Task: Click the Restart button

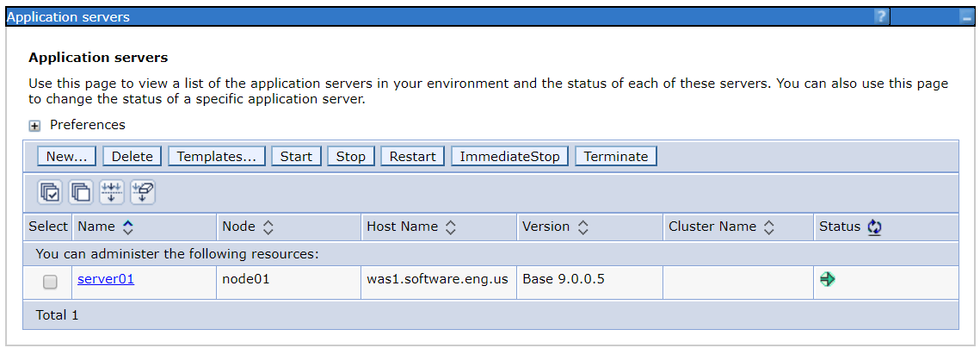Action: (x=412, y=157)
